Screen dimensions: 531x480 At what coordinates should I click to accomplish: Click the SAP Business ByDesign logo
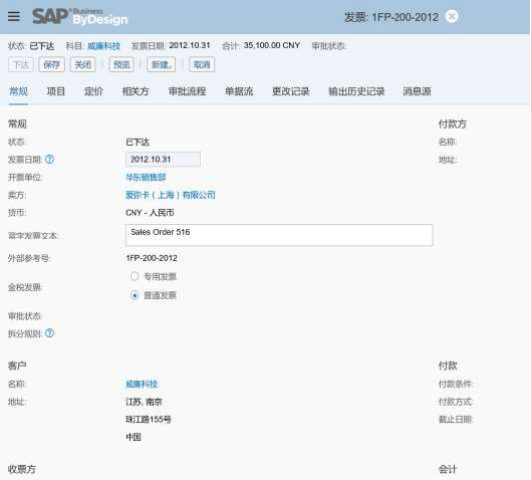[80, 17]
